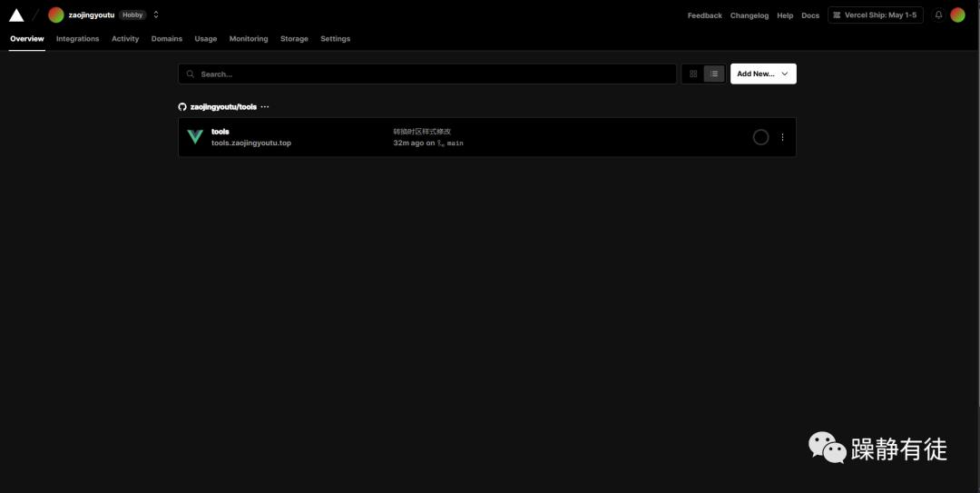This screenshot has height=493, width=980.
Task: Switch to the Activity tab
Action: click(x=125, y=39)
